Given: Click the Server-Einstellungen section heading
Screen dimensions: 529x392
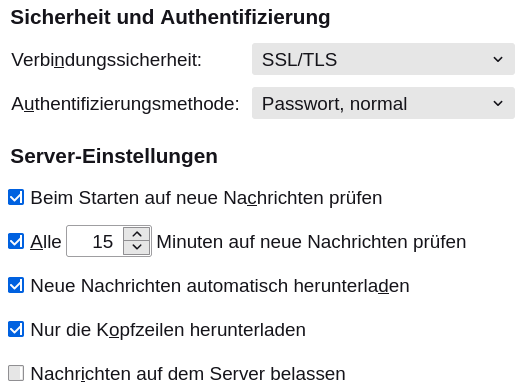Looking at the screenshot, I should point(114,156).
